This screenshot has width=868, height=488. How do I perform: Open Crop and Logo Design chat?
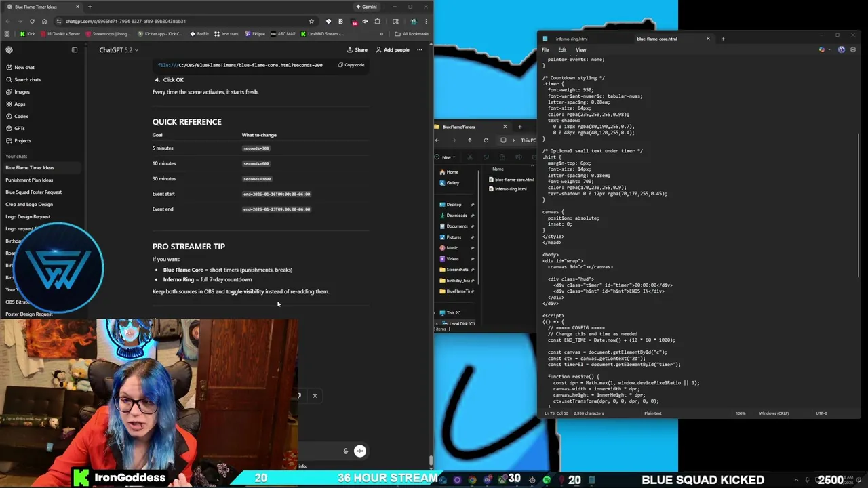click(29, 204)
